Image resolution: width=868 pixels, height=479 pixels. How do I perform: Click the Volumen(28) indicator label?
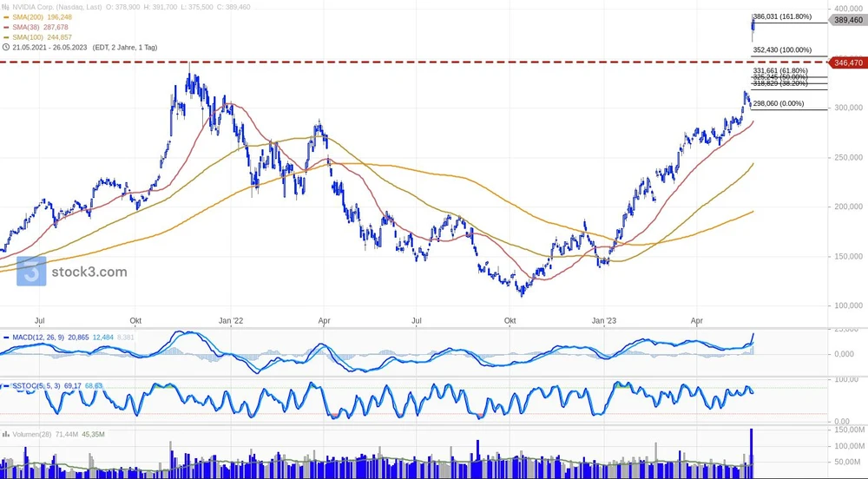point(30,433)
